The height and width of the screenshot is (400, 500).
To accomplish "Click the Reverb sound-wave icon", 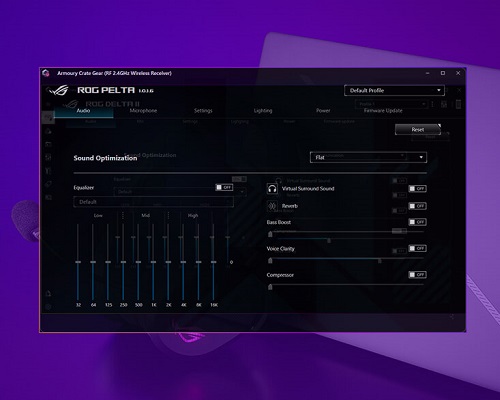I will click(272, 206).
